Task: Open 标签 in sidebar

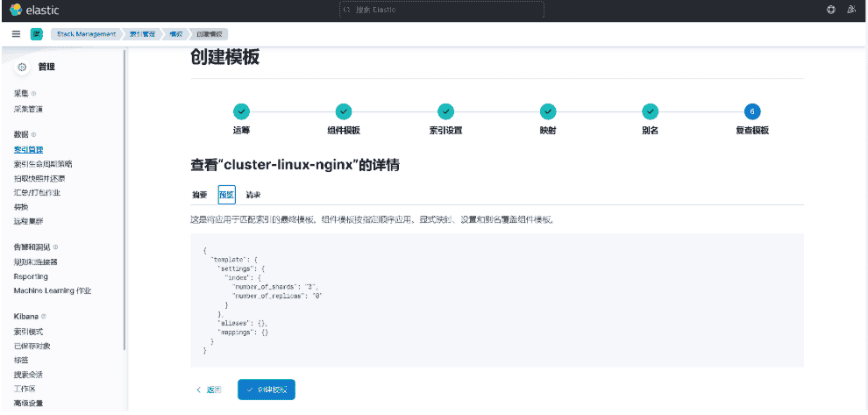Action: [21, 361]
